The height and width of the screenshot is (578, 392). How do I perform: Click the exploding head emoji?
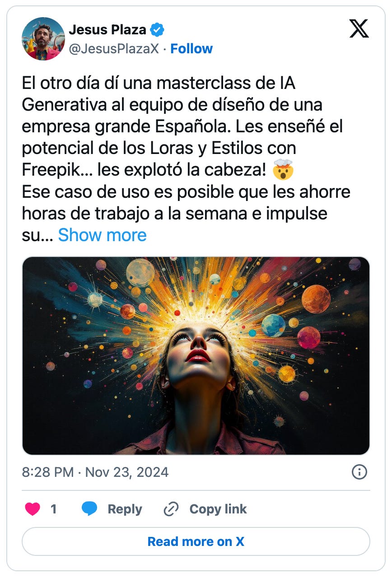[283, 171]
